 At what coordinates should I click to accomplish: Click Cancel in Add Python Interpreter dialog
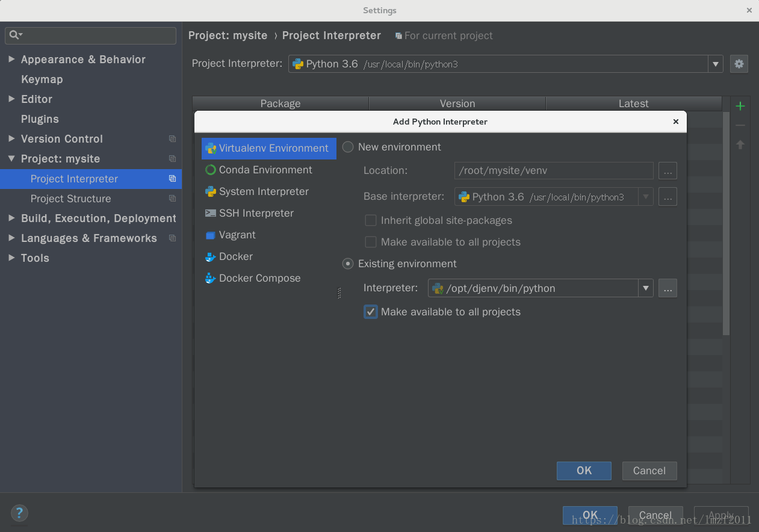click(649, 471)
